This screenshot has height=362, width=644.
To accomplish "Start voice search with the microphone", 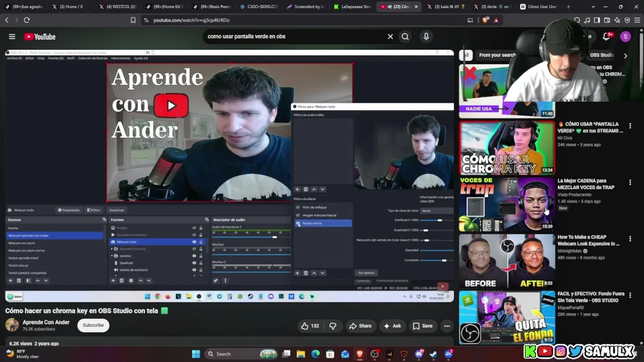I will tap(426, 36).
